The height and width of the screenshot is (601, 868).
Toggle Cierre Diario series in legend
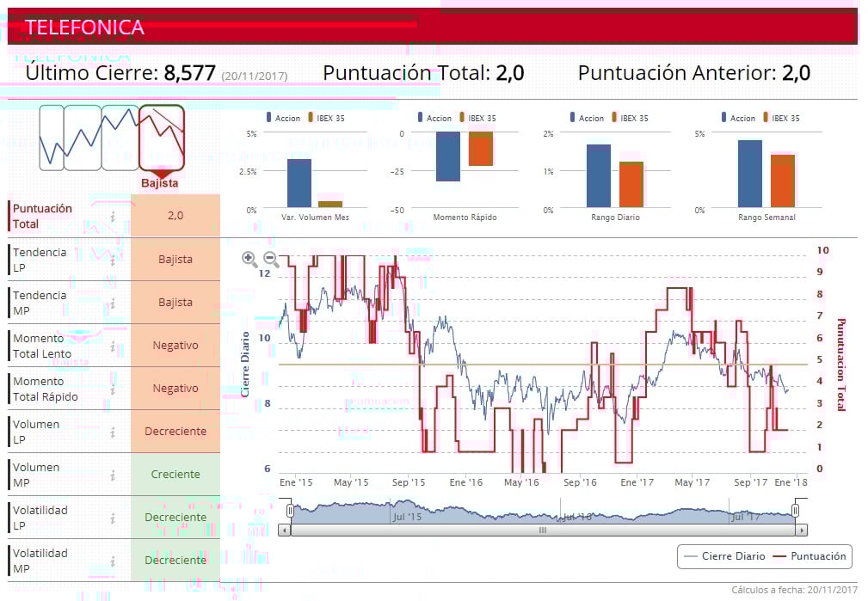[x=724, y=556]
